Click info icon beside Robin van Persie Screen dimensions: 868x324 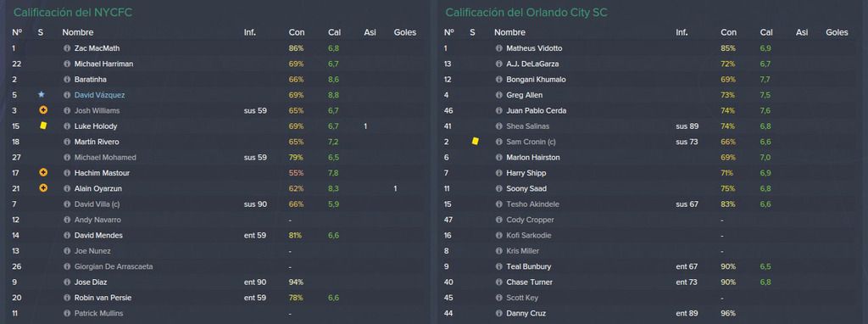(x=67, y=298)
